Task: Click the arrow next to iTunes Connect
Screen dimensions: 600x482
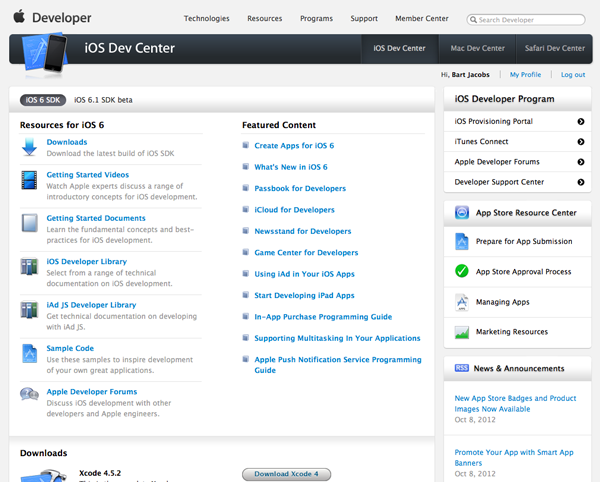Action: (x=580, y=142)
